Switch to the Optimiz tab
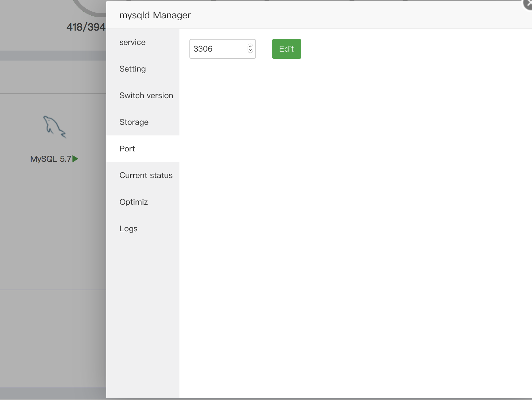Screen dimensions: 532x400 (x=142, y=202)
